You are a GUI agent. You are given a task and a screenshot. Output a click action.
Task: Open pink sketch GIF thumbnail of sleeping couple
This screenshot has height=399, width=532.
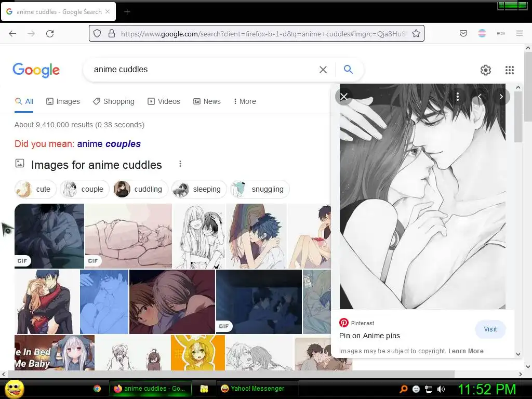pyautogui.click(x=129, y=236)
